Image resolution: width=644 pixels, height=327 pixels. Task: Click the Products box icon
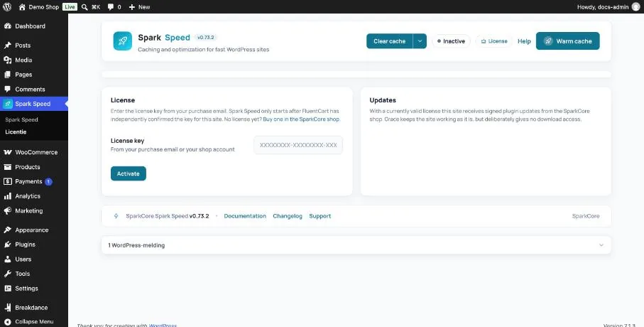pyautogui.click(x=7, y=167)
